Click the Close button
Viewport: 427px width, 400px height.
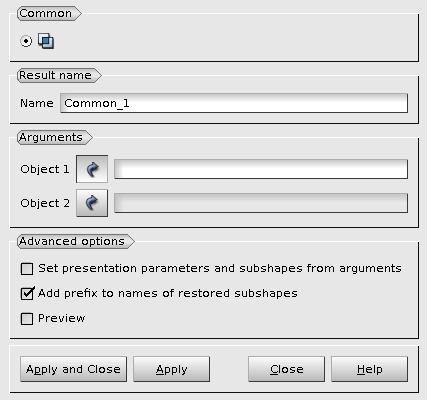[286, 369]
